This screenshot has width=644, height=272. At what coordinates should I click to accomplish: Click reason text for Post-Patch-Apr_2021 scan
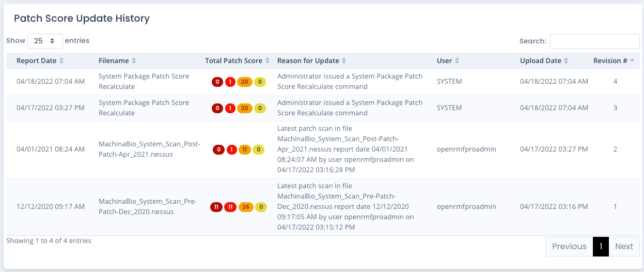[x=345, y=149]
